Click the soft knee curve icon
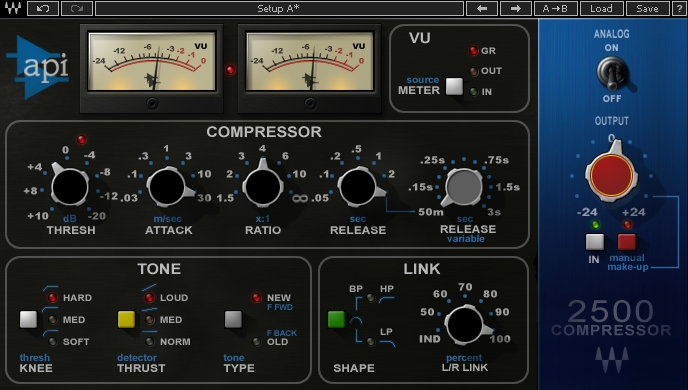688x390 pixels. (x=50, y=333)
